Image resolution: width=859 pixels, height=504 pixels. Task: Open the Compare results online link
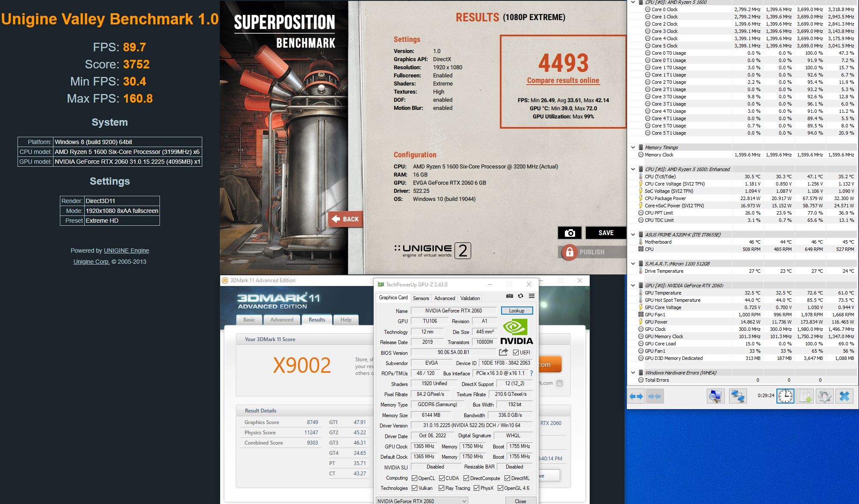(x=563, y=80)
